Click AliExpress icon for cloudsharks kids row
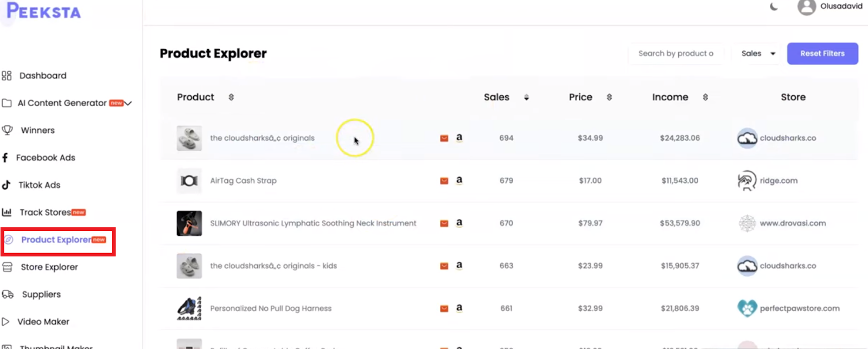868x349 pixels. [x=444, y=266]
